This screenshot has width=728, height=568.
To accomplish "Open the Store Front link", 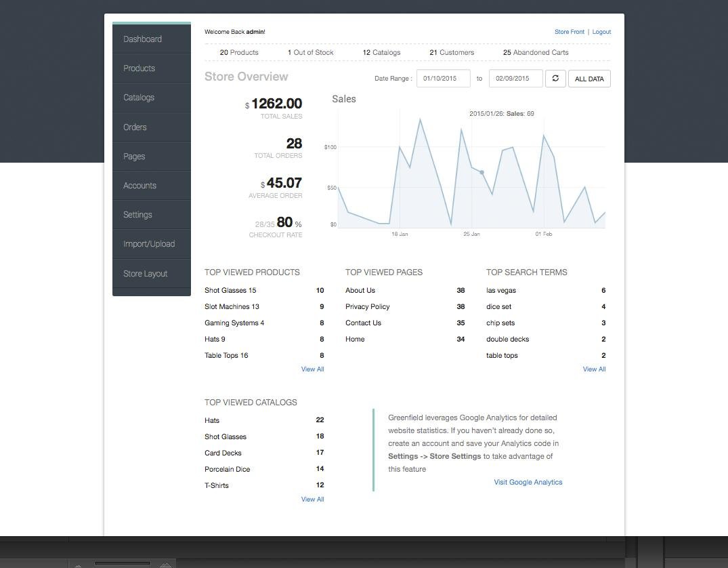I will pos(570,32).
